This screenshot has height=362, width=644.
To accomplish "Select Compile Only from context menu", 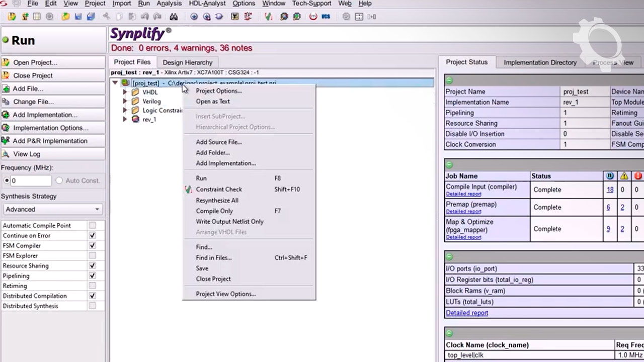I will 214,211.
